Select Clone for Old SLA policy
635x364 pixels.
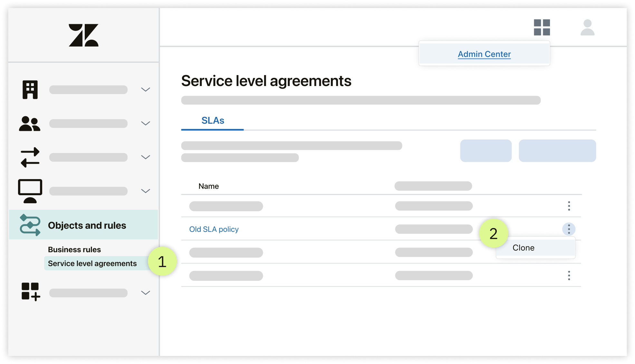[536, 248]
